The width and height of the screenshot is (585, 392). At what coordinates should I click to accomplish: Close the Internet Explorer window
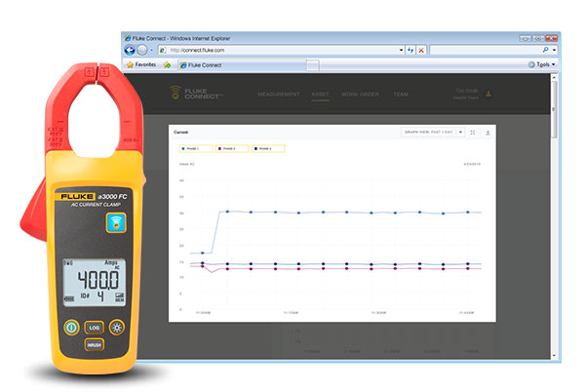point(551,38)
